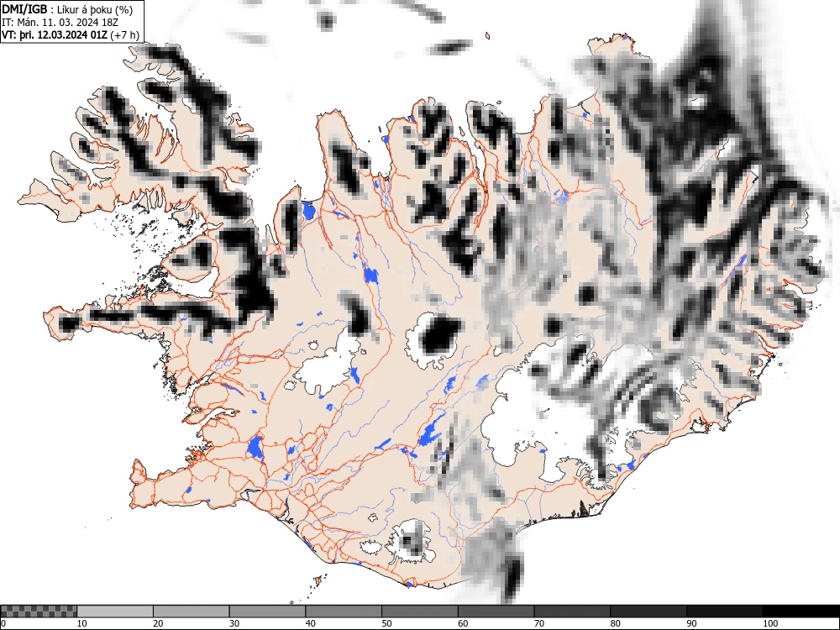The width and height of the screenshot is (840, 630).
Task: Click the legend label '70'
Action: click(x=538, y=623)
